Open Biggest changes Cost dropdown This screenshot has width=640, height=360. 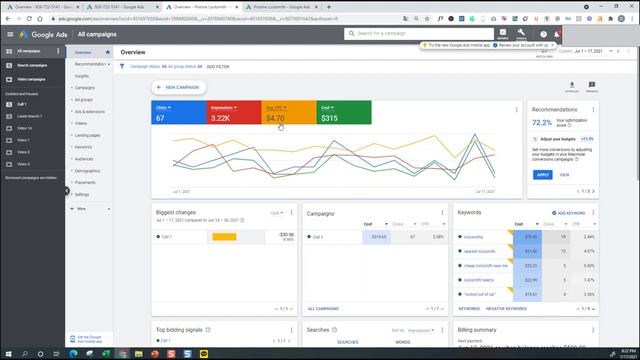pyautogui.click(x=277, y=213)
